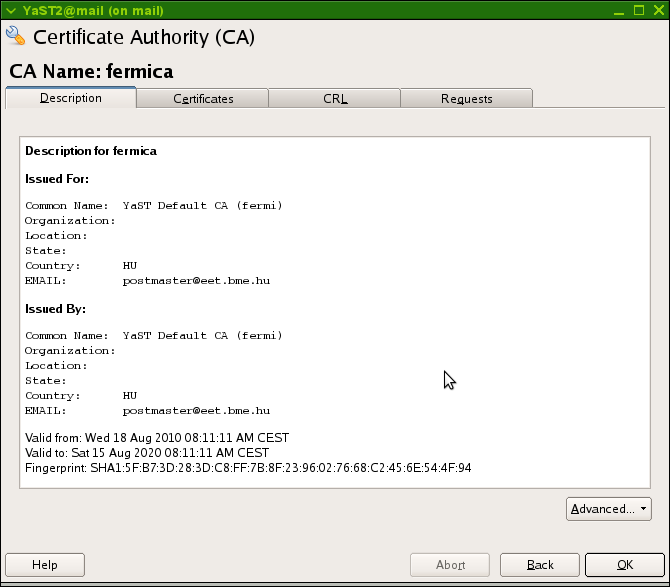Open the window menu arrow in title bar

coord(11,10)
